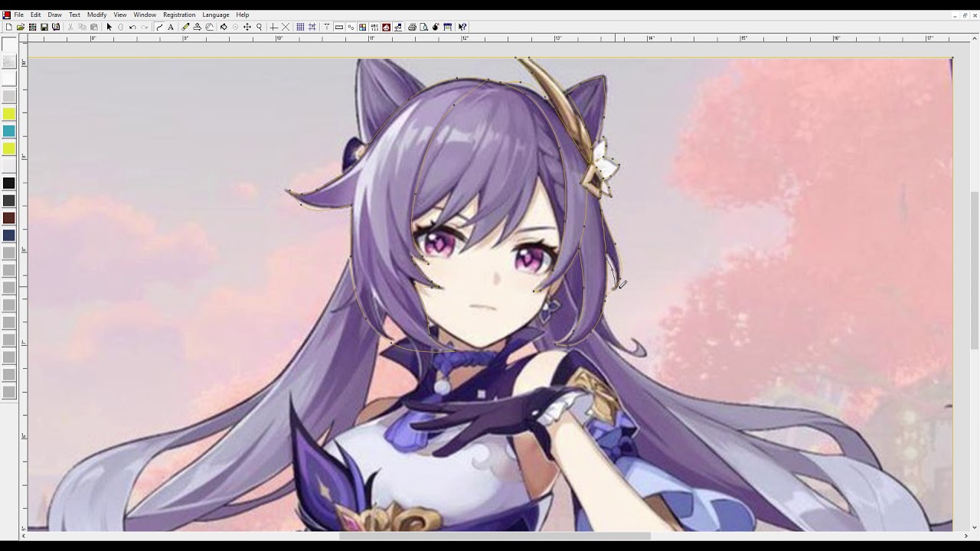This screenshot has height=551, width=980.
Task: Click the vertical scrollbar thumb
Action: 975,270
